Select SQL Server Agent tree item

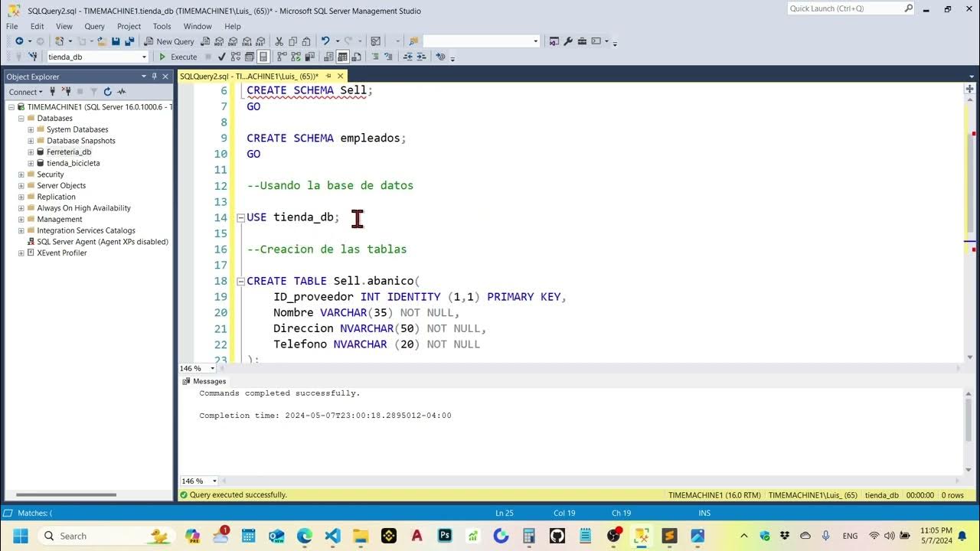(x=103, y=242)
